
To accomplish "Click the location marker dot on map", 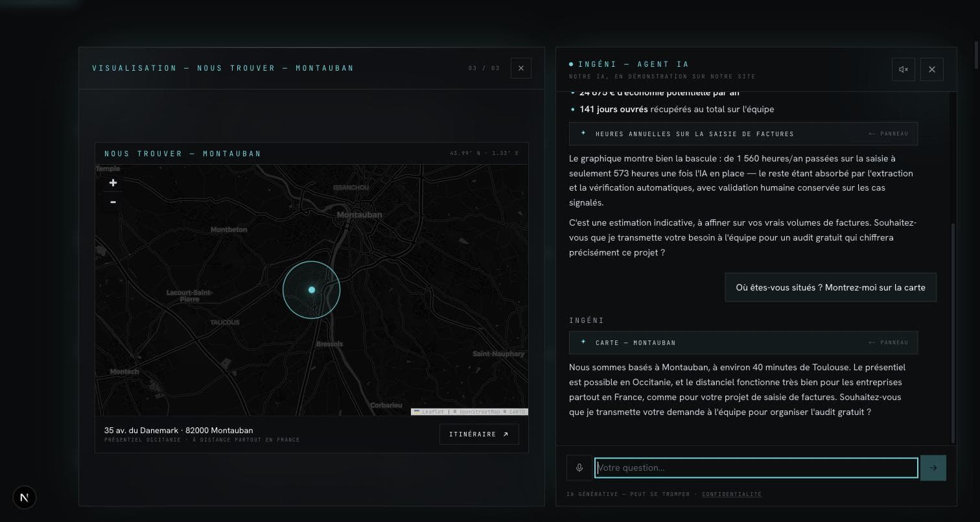I will [312, 290].
